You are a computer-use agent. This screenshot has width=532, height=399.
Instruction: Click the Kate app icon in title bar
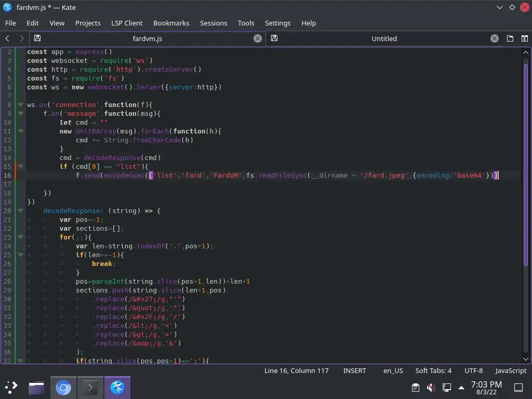(x=7, y=7)
